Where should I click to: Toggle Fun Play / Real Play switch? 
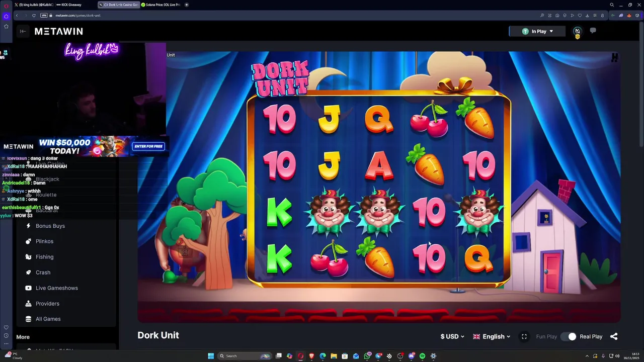click(569, 336)
